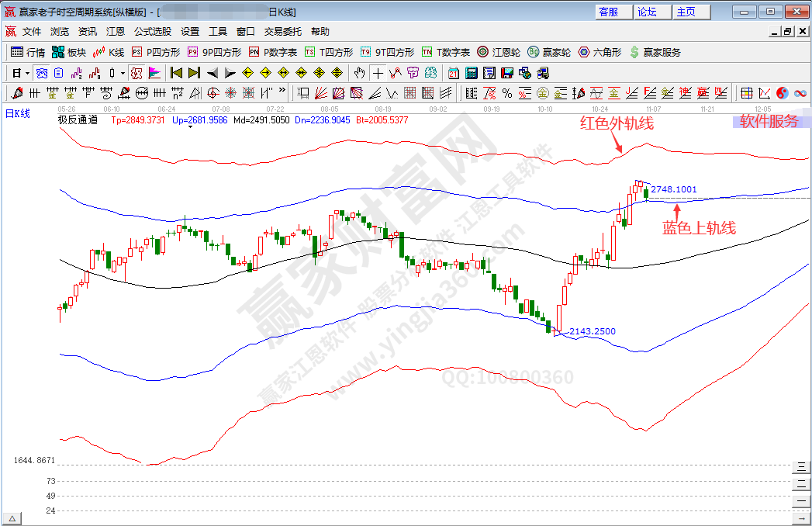Open the 公式选股 menu
Image resolution: width=812 pixels, height=526 pixels.
pos(153,32)
